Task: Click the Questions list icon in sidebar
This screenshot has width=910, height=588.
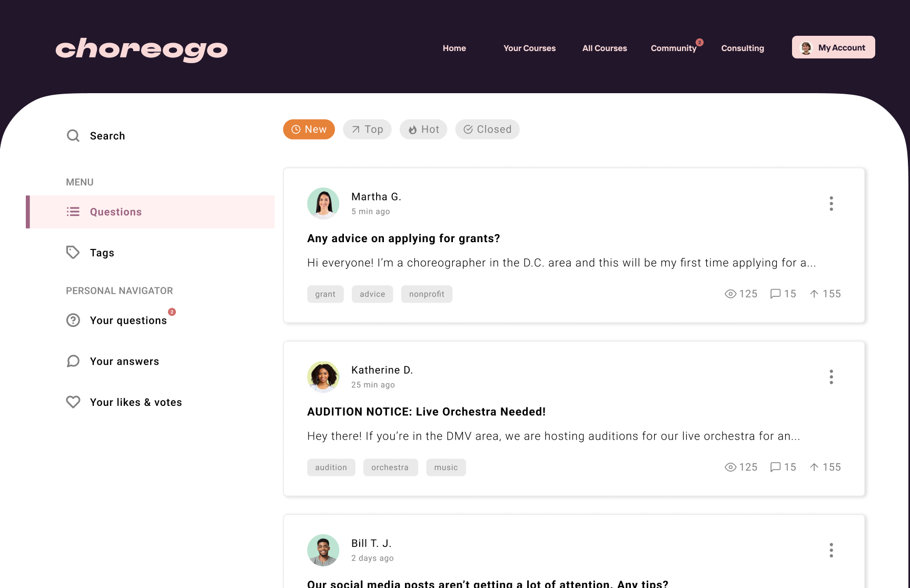Action: [73, 212]
